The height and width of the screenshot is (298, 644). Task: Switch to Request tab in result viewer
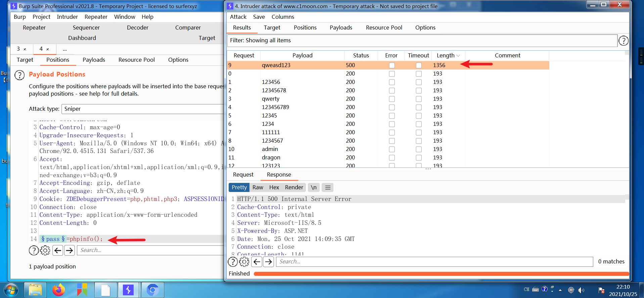click(x=243, y=175)
